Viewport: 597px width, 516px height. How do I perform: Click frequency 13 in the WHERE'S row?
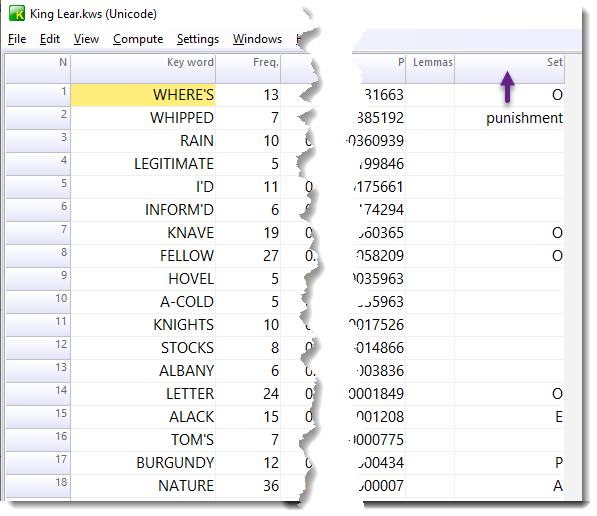[271, 95]
